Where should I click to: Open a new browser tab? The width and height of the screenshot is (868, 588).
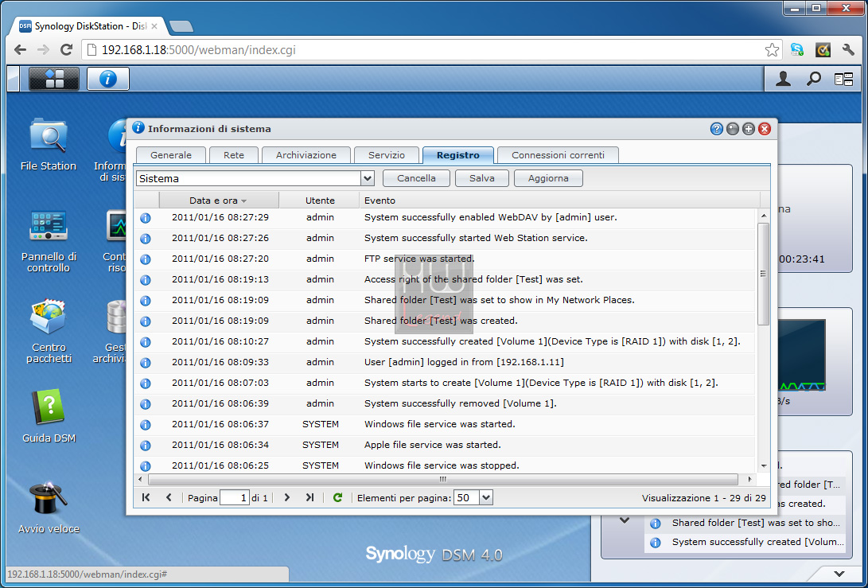(x=181, y=26)
